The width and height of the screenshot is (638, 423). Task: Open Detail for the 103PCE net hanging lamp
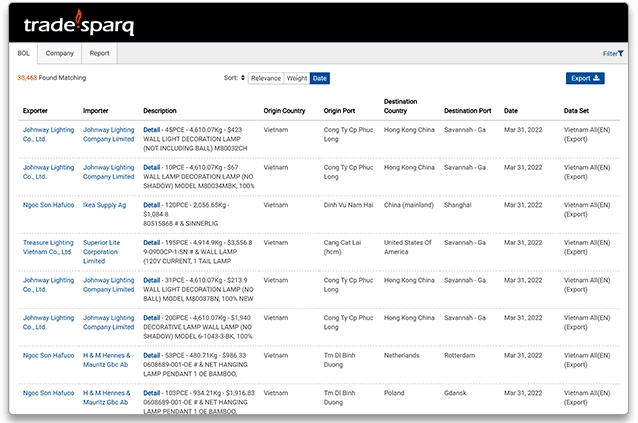click(x=151, y=393)
